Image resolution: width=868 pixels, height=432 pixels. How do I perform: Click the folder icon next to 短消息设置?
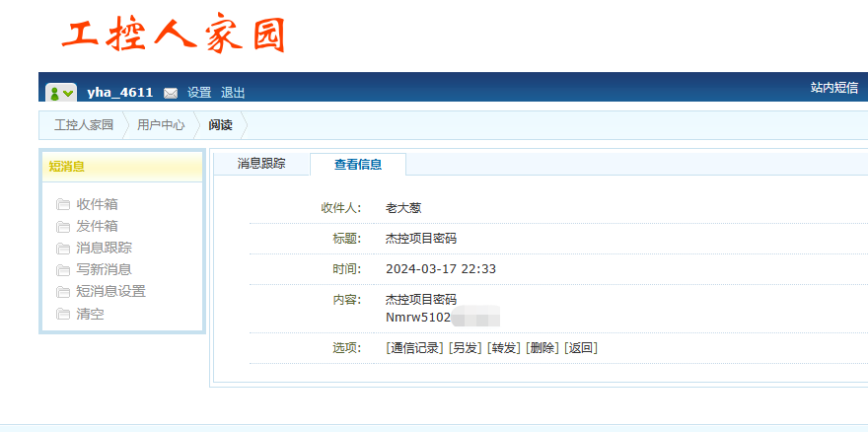(x=63, y=292)
